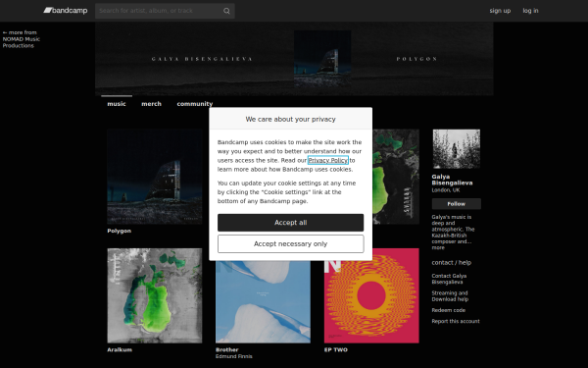Click the Bandcamp logo
This screenshot has width=588, height=368.
click(x=66, y=11)
